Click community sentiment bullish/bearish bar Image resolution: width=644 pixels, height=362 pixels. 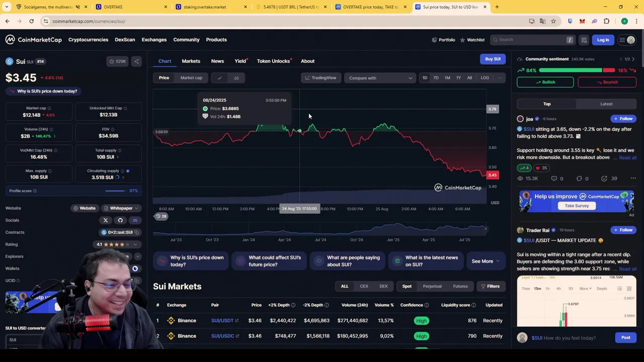(577, 70)
